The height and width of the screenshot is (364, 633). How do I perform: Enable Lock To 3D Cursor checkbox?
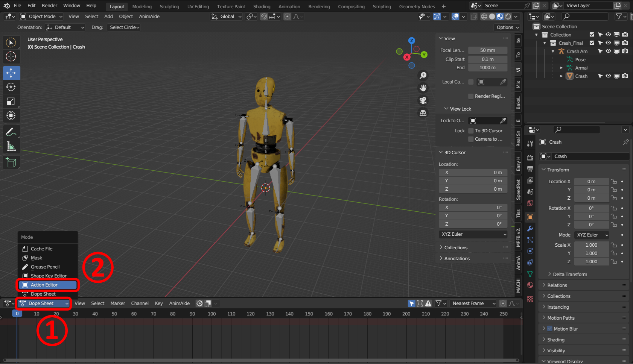[x=471, y=131]
